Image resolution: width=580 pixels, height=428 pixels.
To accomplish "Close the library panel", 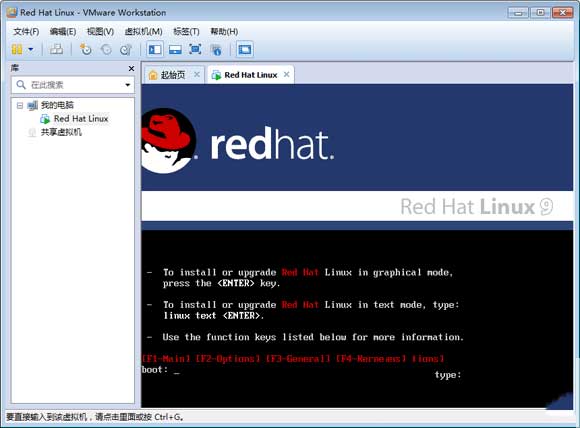I will pos(131,68).
